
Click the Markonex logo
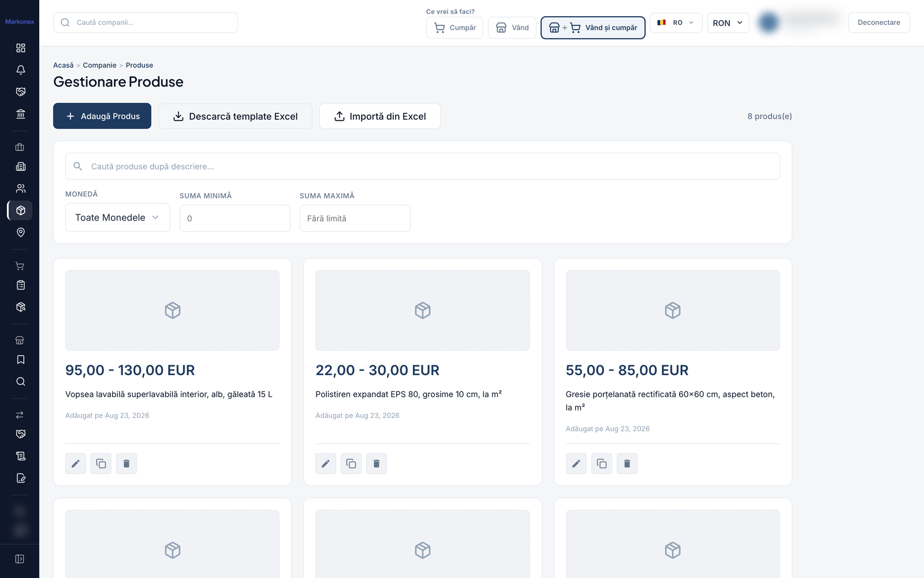(x=20, y=22)
